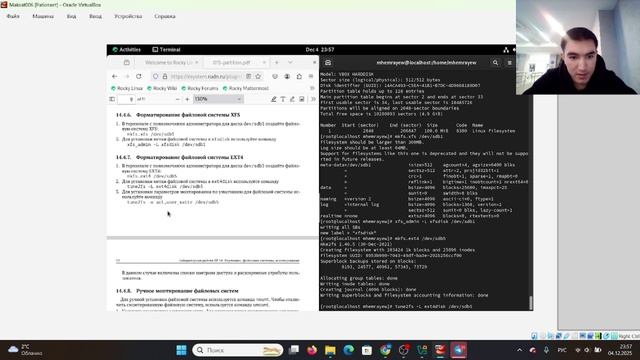
Task: Go back in Firefox
Action: pyautogui.click(x=115, y=76)
